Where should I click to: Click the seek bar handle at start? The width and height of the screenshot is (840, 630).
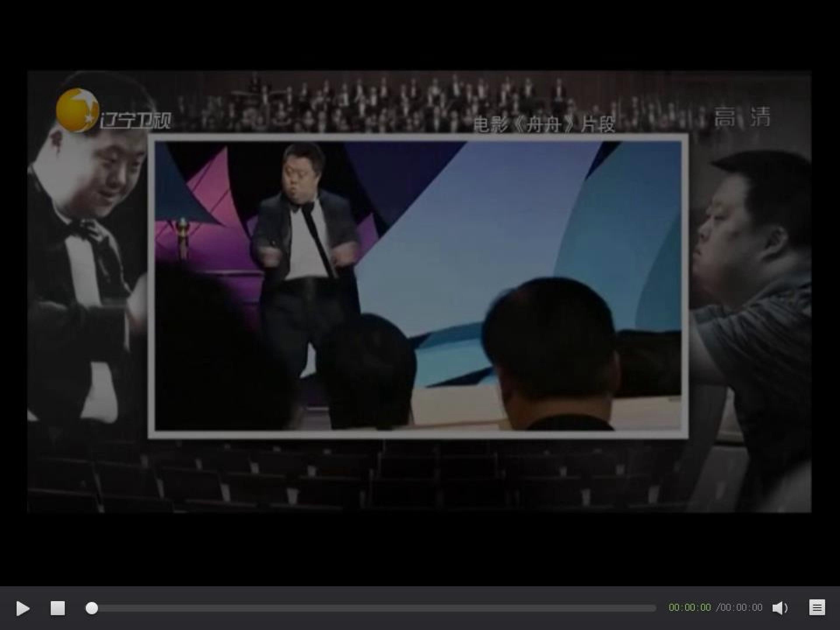point(92,608)
